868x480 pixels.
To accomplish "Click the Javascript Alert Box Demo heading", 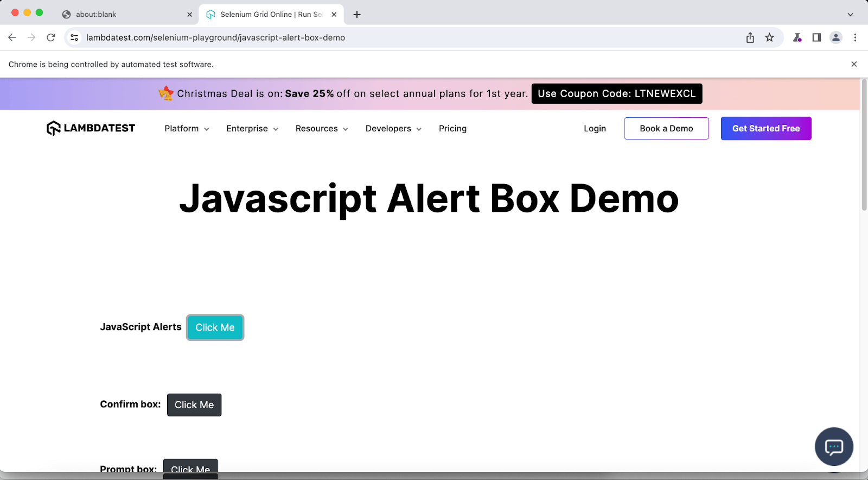I will coord(429,199).
